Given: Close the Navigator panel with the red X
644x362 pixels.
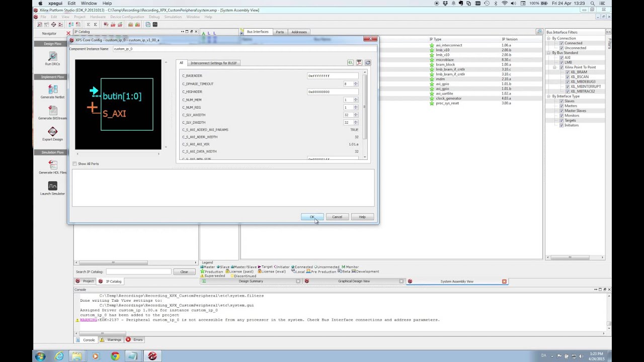Looking at the screenshot, I should pos(68,34).
